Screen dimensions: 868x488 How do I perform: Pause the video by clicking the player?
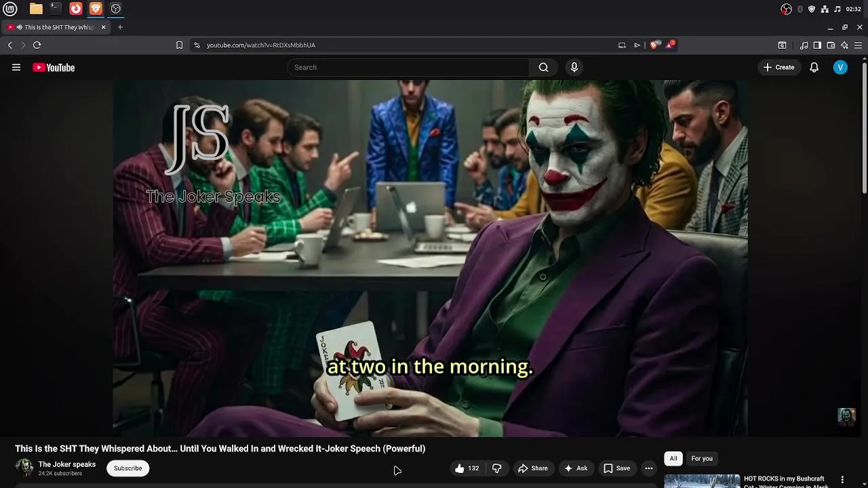(430, 258)
